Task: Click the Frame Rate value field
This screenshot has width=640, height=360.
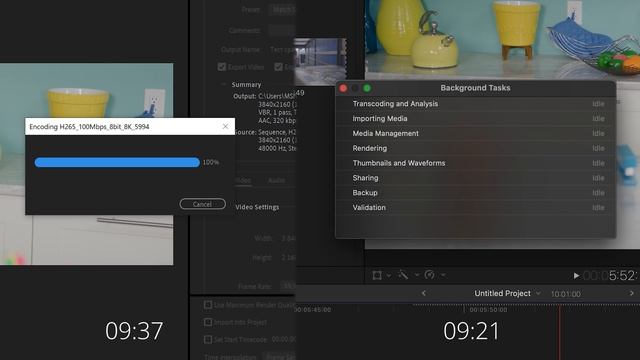Action: [289, 287]
